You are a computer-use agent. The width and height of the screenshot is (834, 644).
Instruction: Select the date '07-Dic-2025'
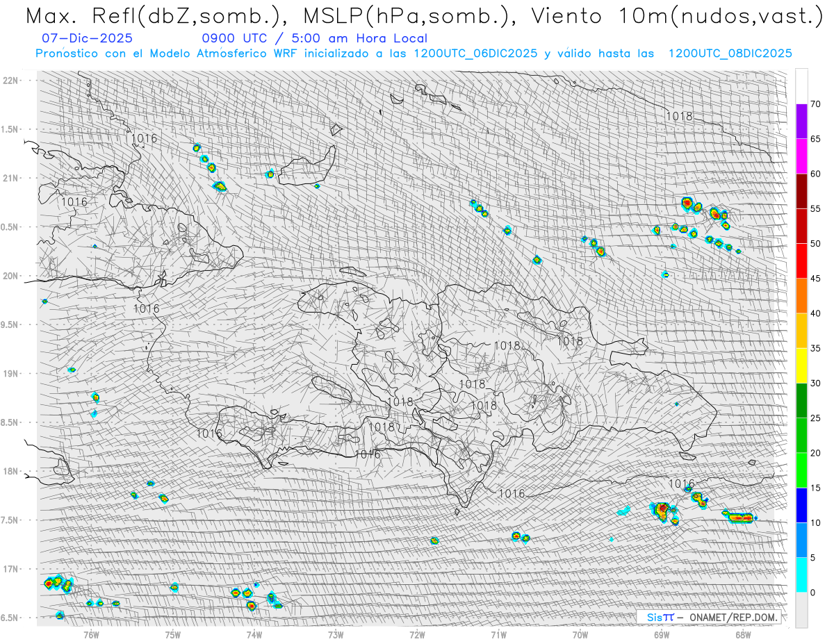coord(87,38)
